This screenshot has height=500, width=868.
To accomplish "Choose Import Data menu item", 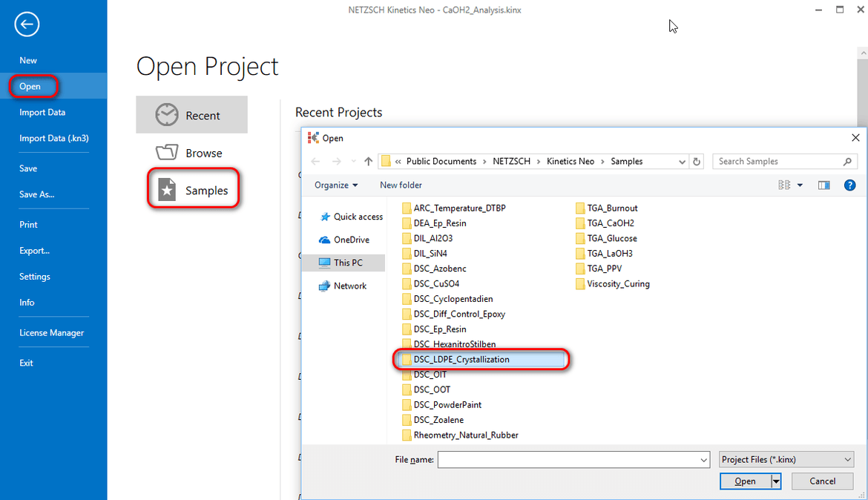I will [42, 113].
